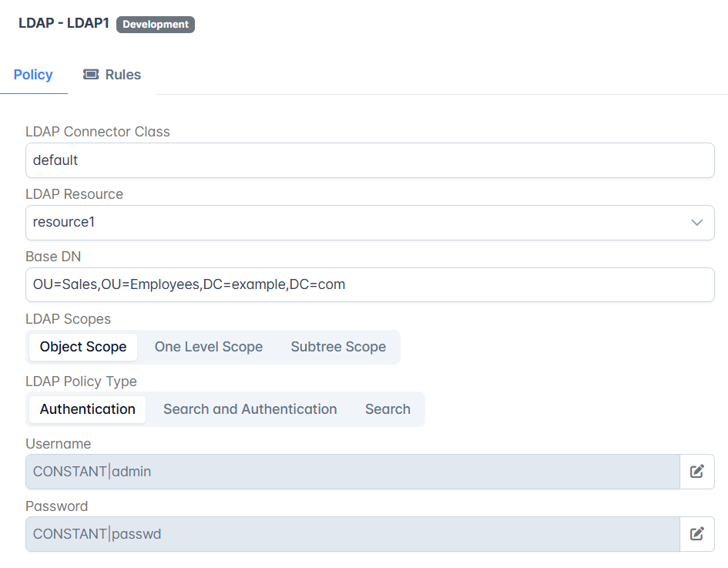Focus the Base DN input field
728x568 pixels.
[370, 284]
